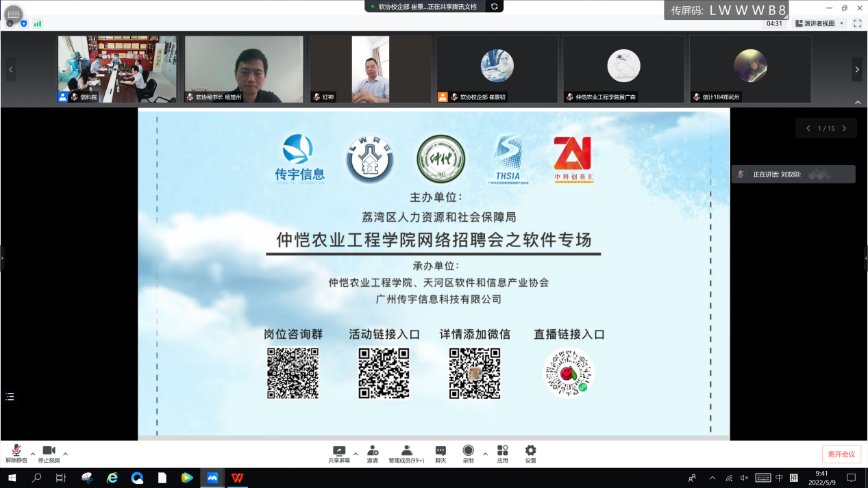Stop camera using 停止视频 button
Screen dimensions: 868x488
[x=49, y=453]
